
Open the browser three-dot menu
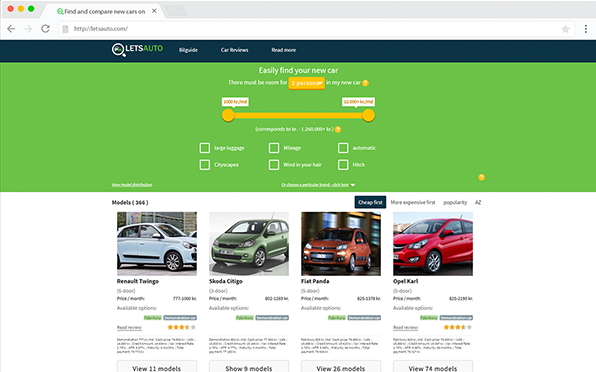[586, 29]
